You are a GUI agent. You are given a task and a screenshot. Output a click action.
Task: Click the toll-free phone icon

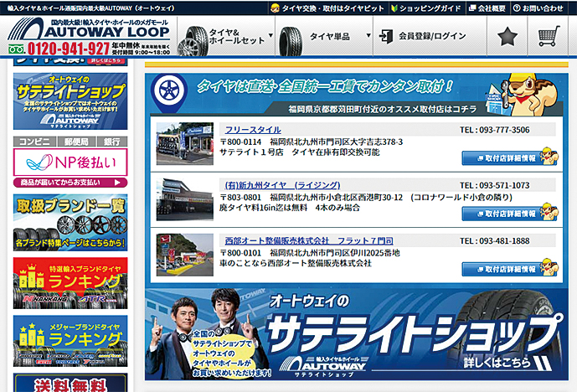click(16, 49)
